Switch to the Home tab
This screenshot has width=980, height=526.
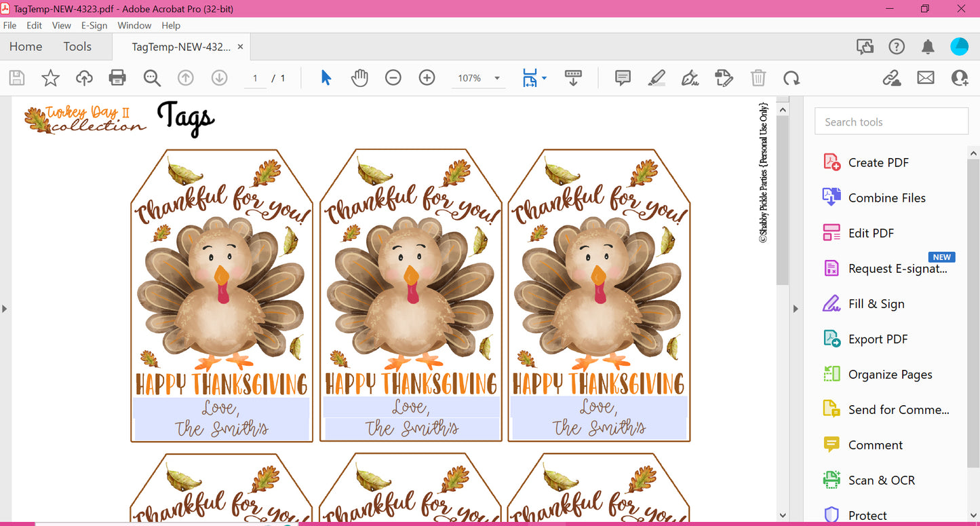[26, 47]
